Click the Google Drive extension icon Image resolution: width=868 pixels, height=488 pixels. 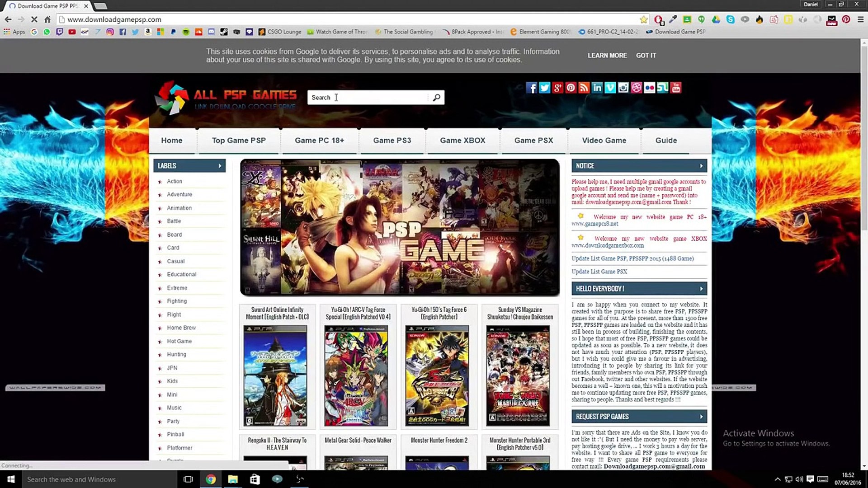[716, 19]
